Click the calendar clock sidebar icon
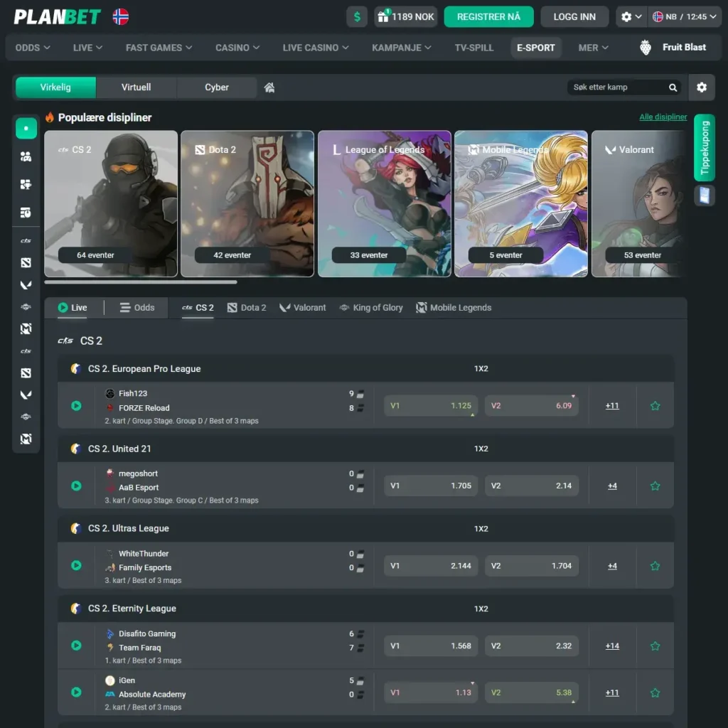 coord(26,213)
